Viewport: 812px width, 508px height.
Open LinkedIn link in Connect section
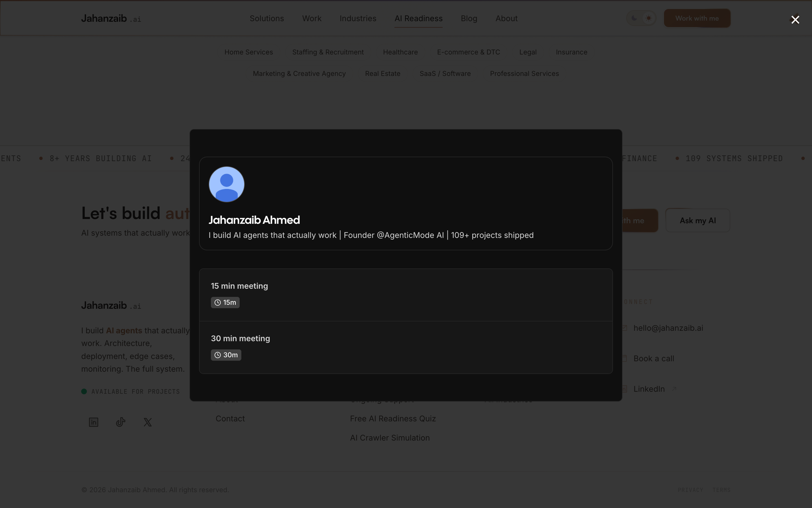(x=649, y=389)
